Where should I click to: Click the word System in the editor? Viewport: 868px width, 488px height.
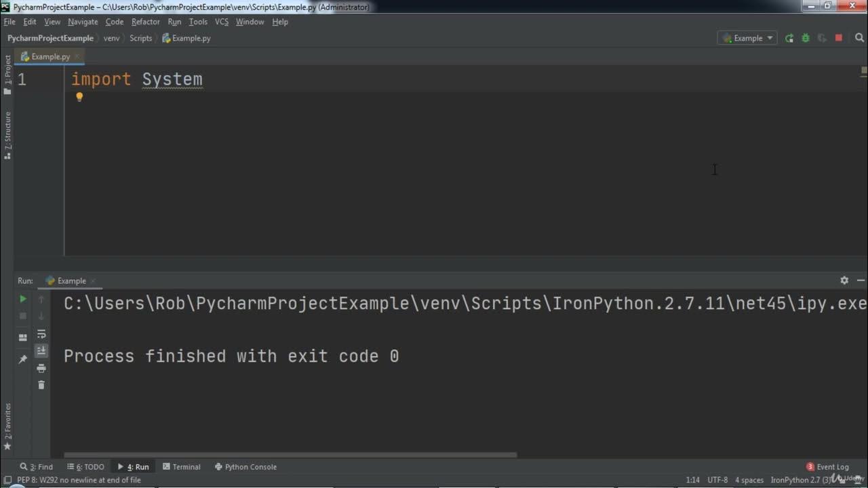(x=172, y=79)
